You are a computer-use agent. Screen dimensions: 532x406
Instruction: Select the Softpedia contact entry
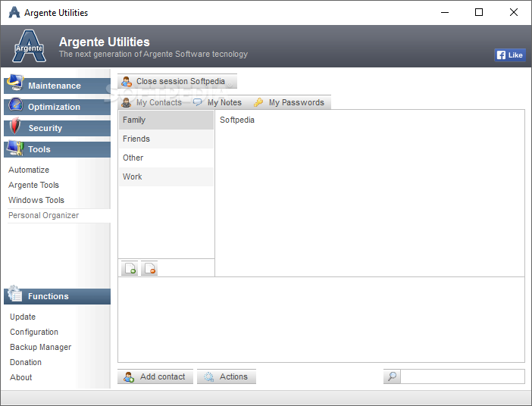tap(237, 120)
